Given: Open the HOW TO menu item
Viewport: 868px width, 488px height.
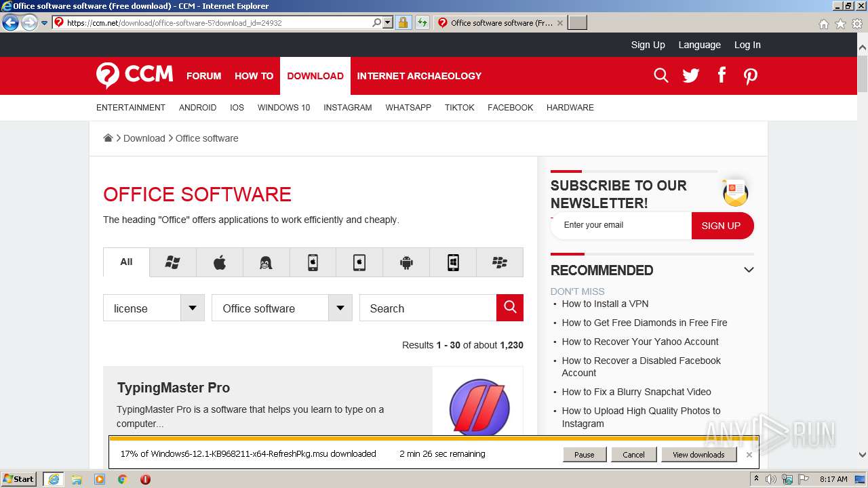Looking at the screenshot, I should point(254,76).
